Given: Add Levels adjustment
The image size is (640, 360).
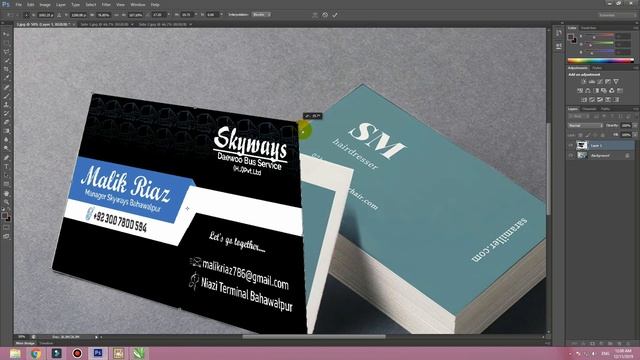Looking at the screenshot, I should tap(592, 82).
